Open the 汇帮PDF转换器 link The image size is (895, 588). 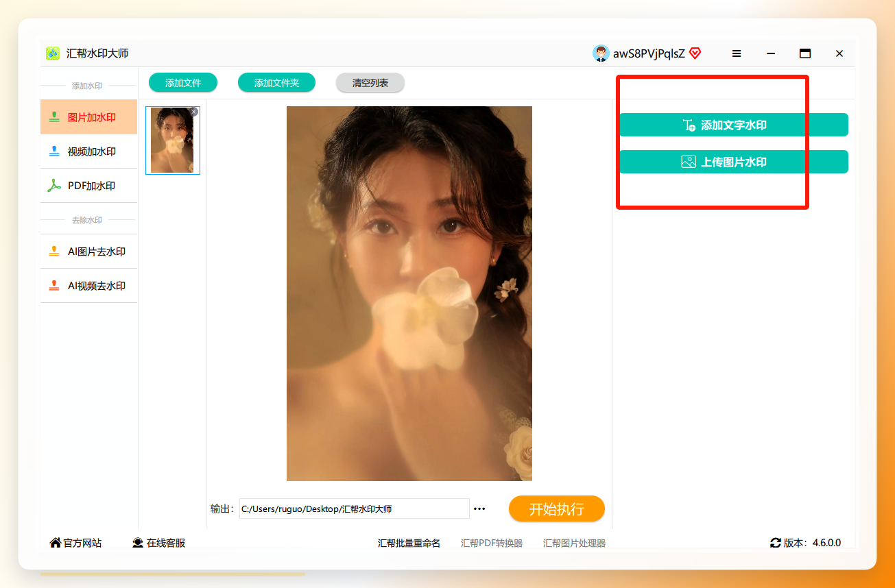coord(492,543)
